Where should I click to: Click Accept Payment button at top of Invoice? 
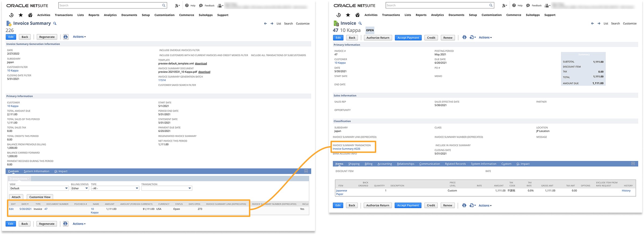point(408,38)
